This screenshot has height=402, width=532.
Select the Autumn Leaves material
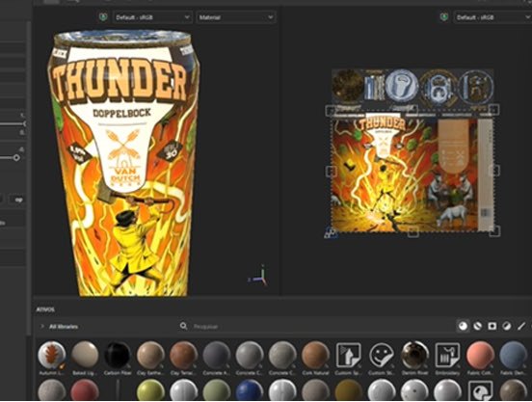52,355
